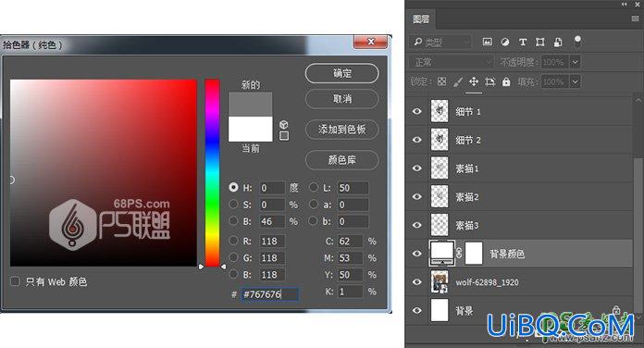Switch to the 图层 tab

click(421, 19)
